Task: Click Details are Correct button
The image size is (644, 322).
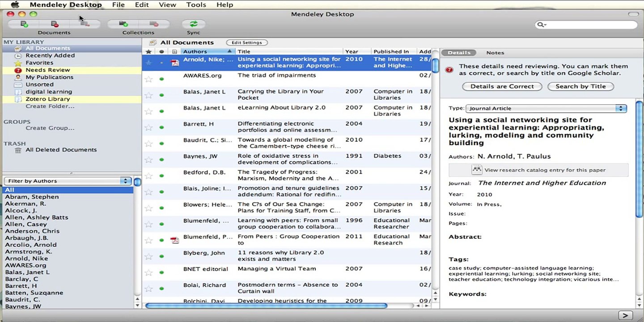Action: tap(502, 86)
